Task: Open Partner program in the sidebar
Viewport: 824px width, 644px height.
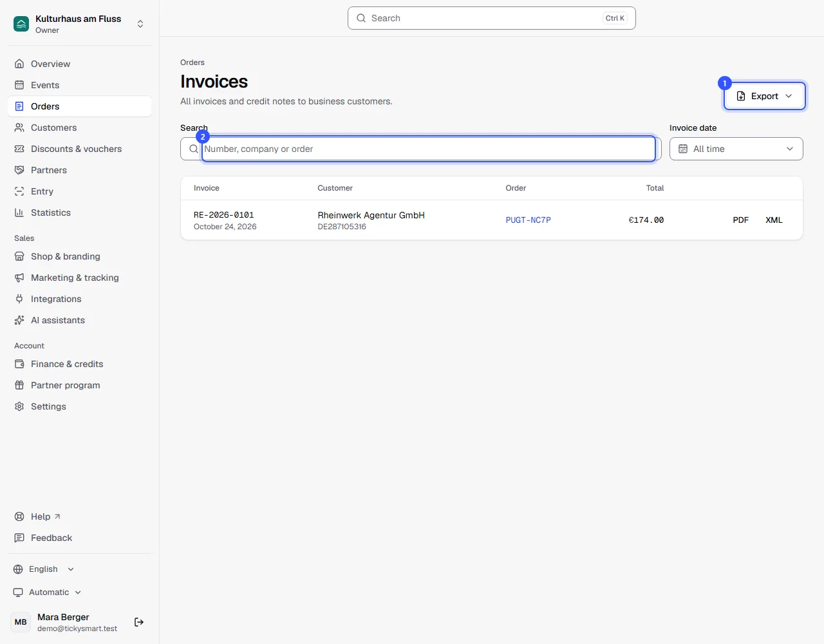Action: coord(80,385)
